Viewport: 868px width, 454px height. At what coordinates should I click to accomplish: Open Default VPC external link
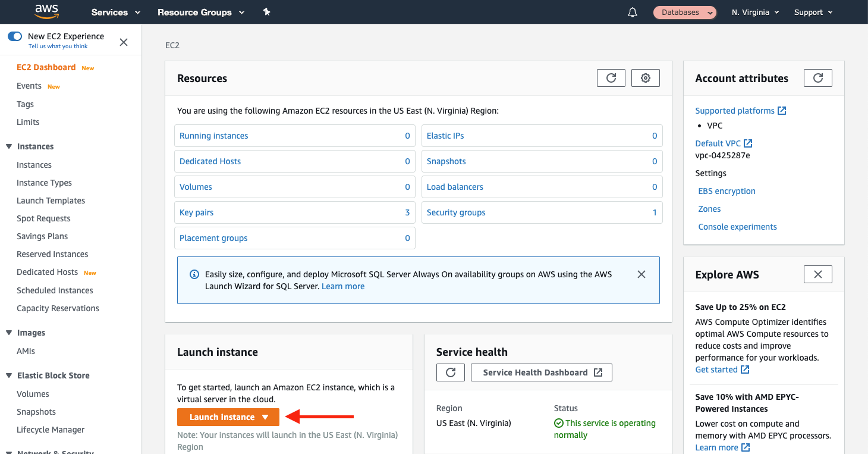(747, 143)
